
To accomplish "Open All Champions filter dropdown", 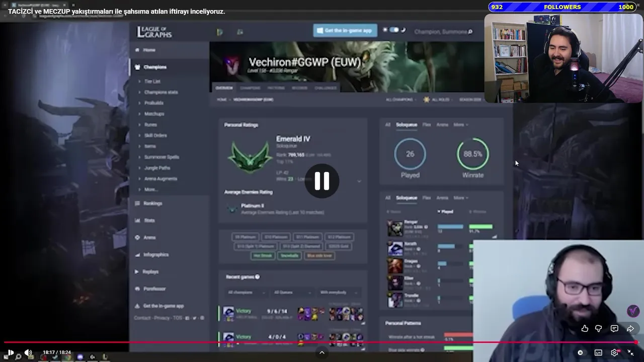I will 401,100.
